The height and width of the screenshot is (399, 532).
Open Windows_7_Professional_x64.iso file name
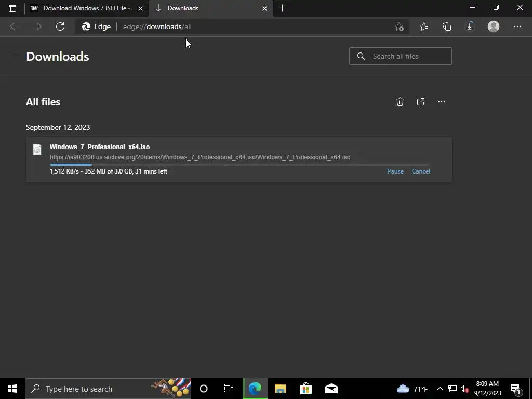(100, 147)
